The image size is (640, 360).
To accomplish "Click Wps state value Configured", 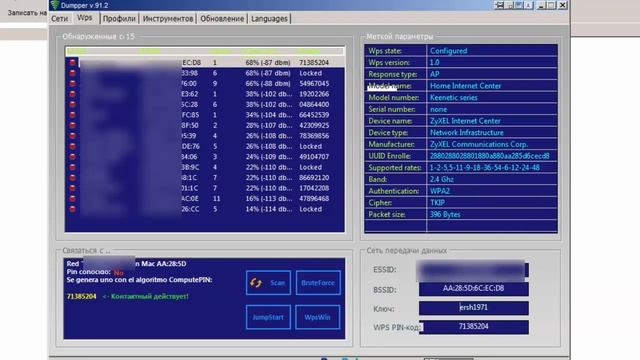I will (x=448, y=51).
